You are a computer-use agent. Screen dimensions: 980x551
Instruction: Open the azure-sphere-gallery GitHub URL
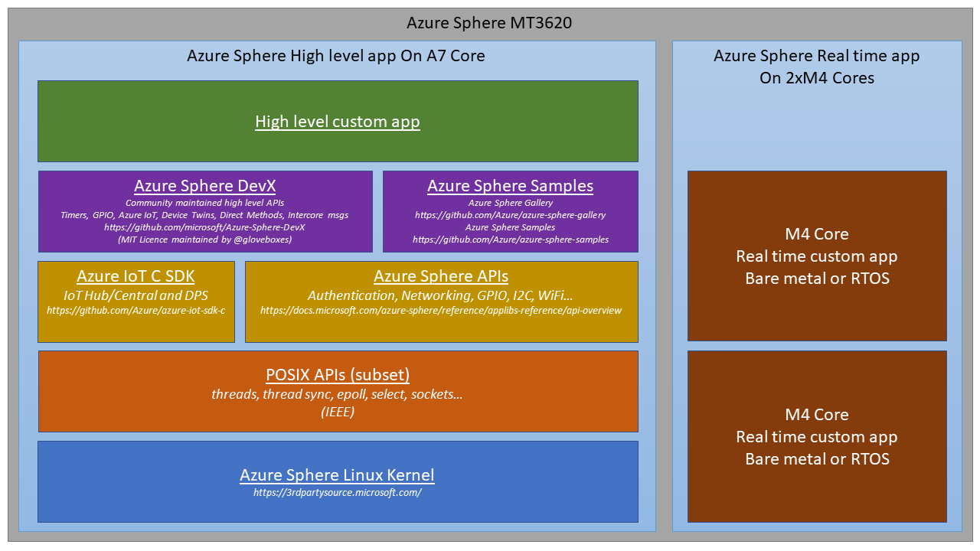[510, 214]
